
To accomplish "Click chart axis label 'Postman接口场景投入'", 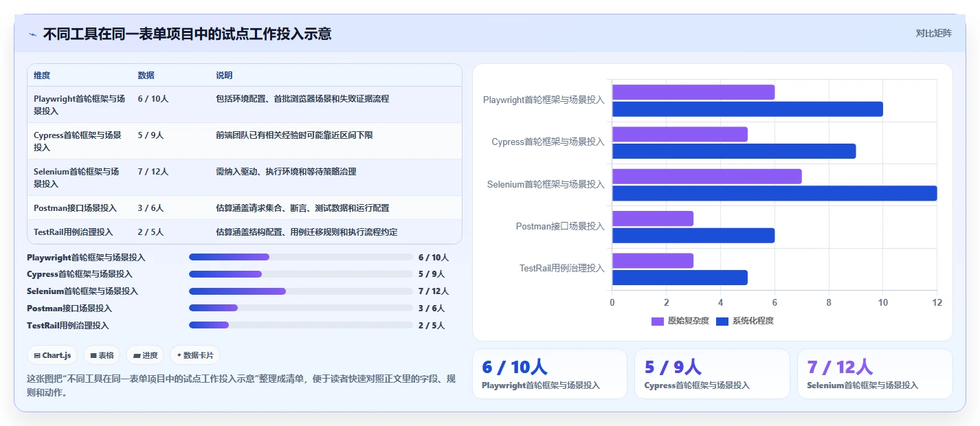I will point(560,226).
